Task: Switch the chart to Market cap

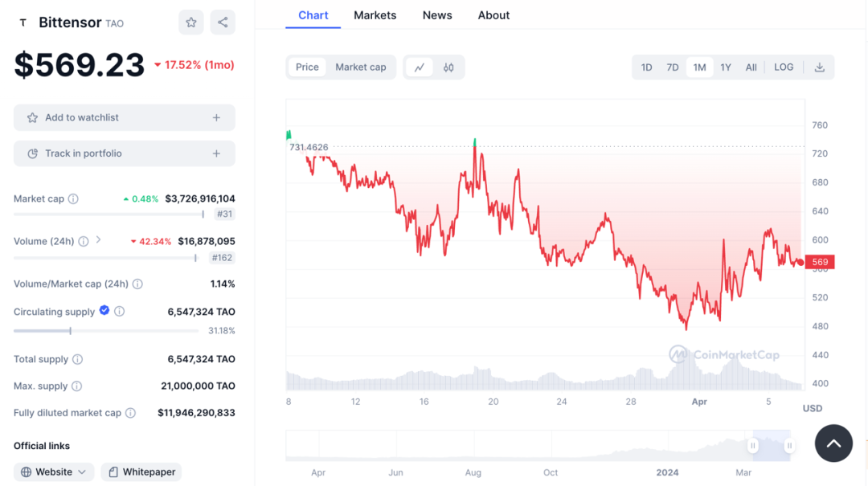Action: pos(361,67)
